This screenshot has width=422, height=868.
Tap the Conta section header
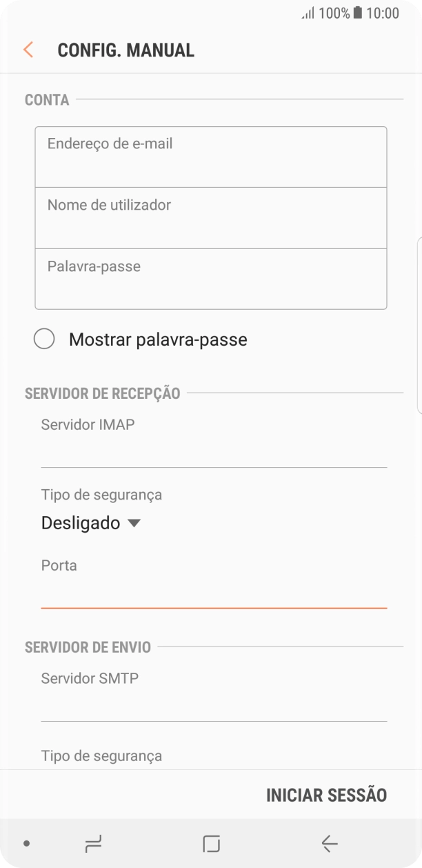pos(46,99)
